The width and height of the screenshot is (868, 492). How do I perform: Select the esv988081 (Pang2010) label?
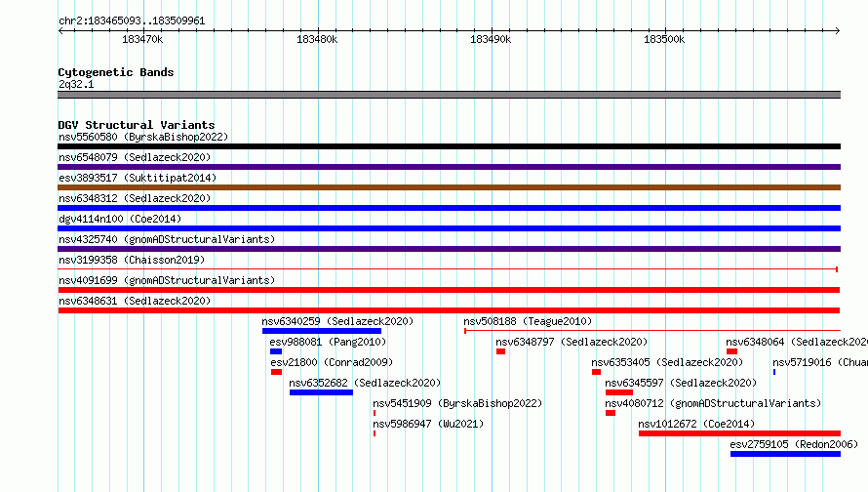point(328,342)
